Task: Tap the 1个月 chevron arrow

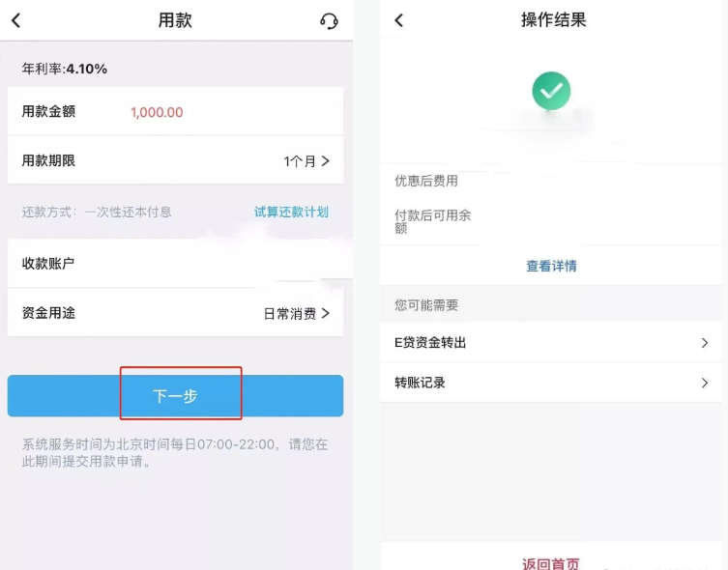Action: tap(326, 161)
